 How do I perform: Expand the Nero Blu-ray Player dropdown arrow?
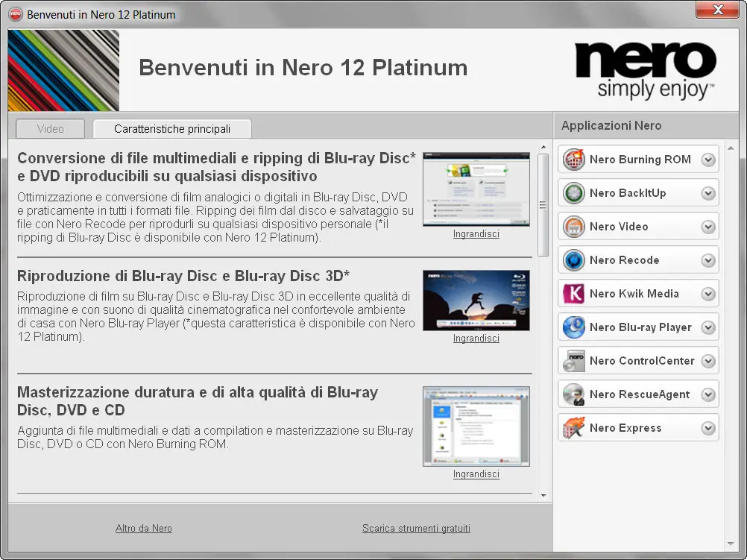708,327
